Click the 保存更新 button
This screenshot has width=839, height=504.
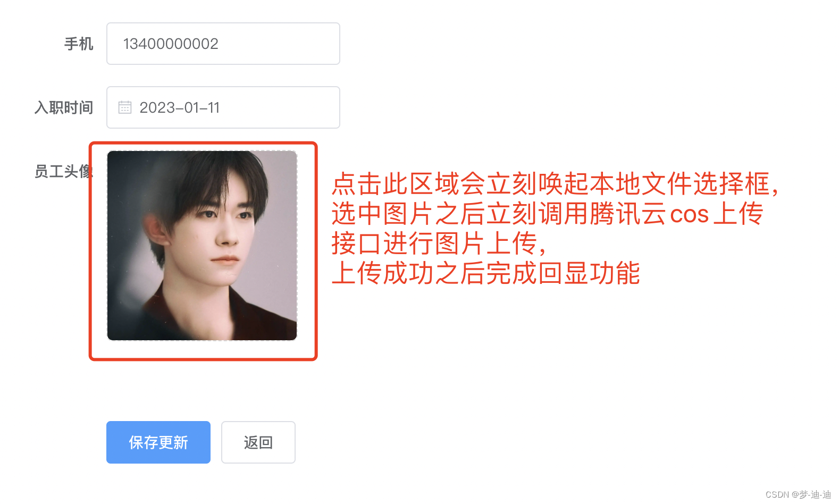tap(158, 442)
